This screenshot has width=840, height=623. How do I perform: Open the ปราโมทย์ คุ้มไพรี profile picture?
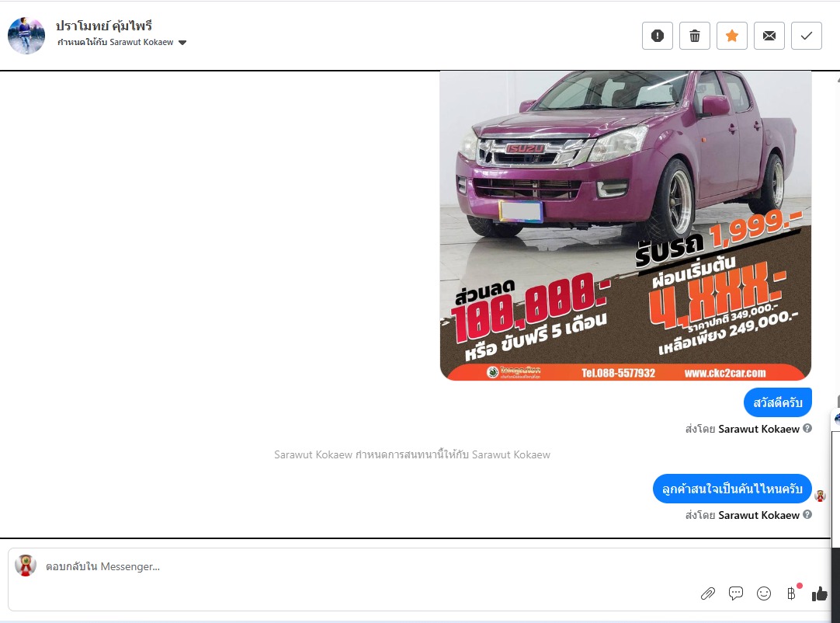click(26, 36)
